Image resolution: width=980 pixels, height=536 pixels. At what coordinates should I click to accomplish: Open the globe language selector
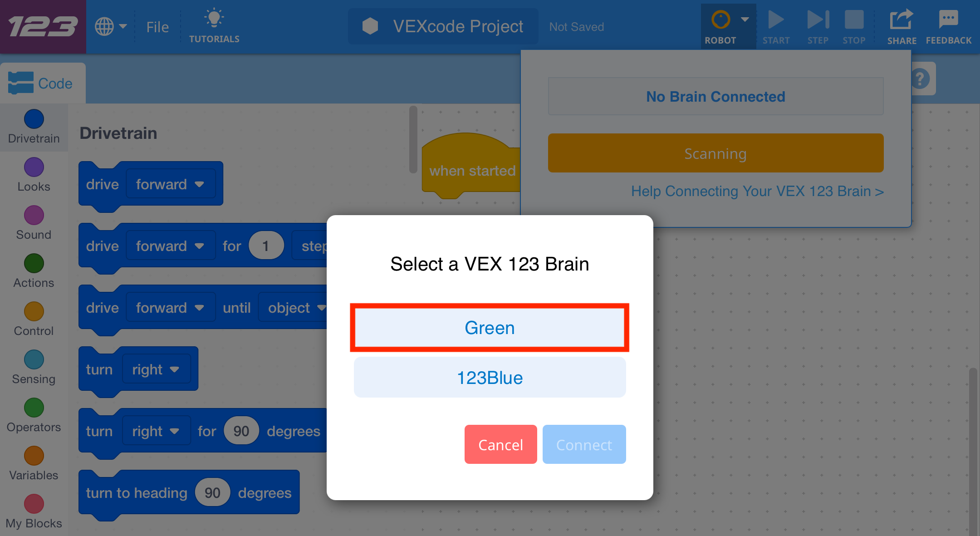point(110,26)
